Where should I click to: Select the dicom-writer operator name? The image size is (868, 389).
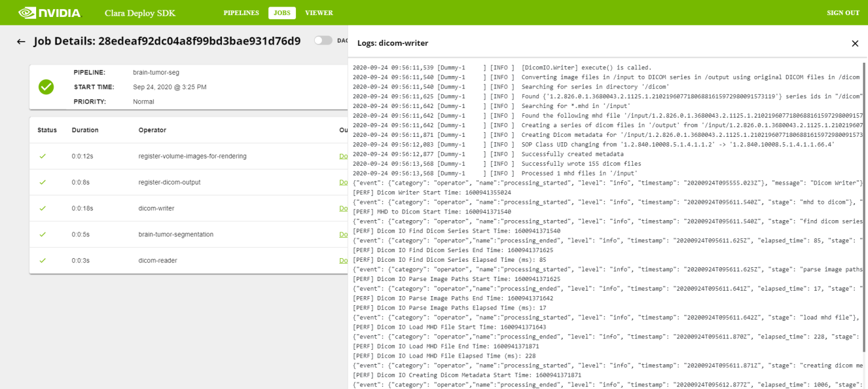(156, 208)
